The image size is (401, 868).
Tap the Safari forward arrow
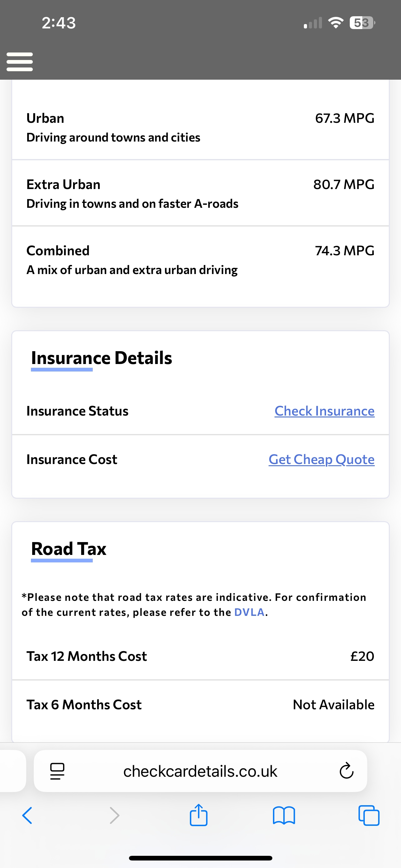point(115,816)
